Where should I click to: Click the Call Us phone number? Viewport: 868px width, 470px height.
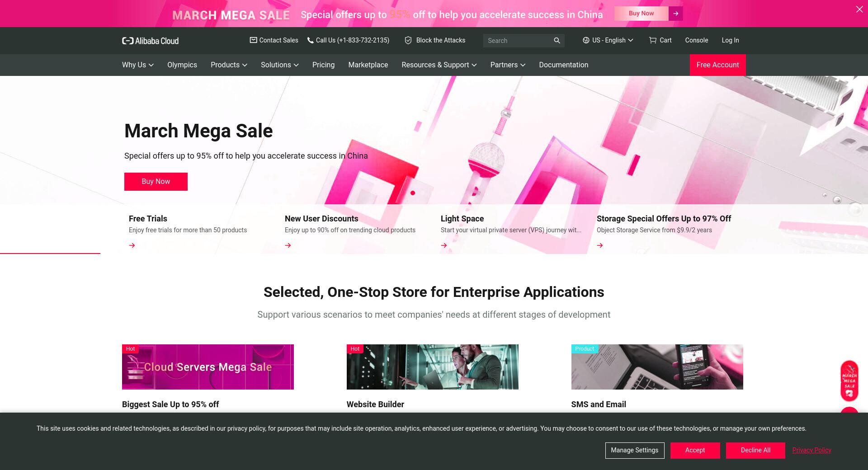point(353,40)
